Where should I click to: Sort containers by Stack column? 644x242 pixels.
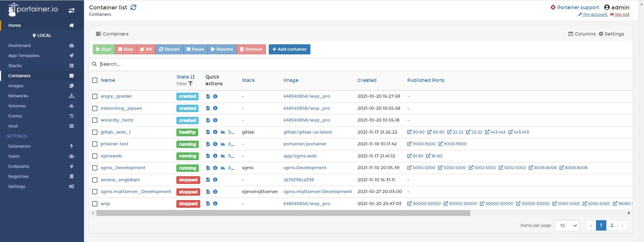[248, 80]
